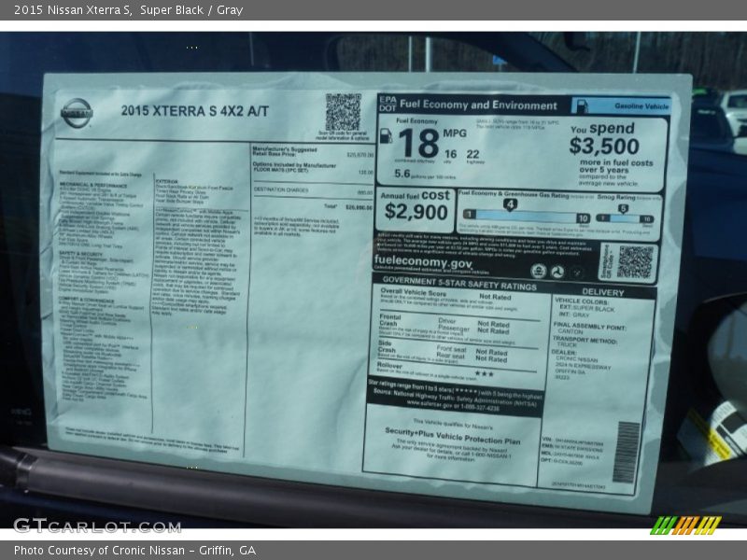Click the Gasoline Vehicle label
This screenshot has height=560, width=747.
pos(641,106)
